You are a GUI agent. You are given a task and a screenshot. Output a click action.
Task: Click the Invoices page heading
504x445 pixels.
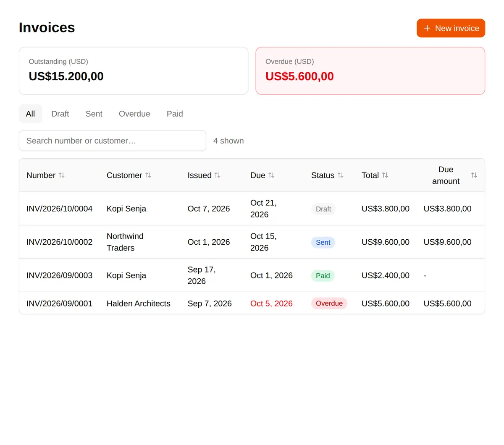tap(47, 28)
